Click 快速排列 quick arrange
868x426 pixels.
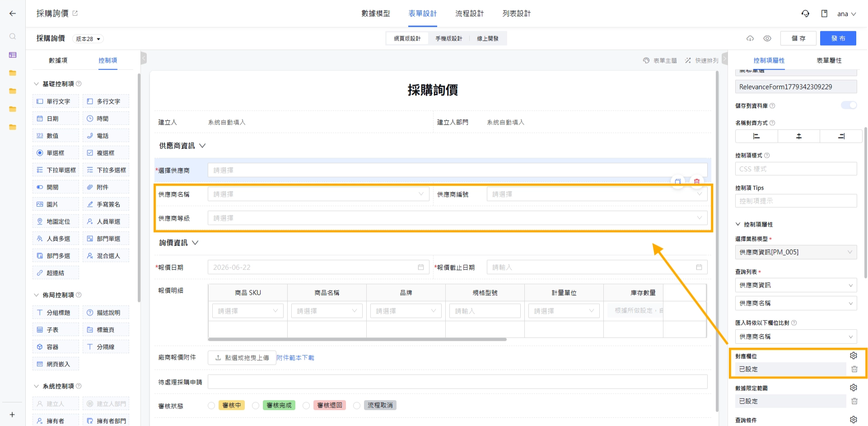pos(702,60)
